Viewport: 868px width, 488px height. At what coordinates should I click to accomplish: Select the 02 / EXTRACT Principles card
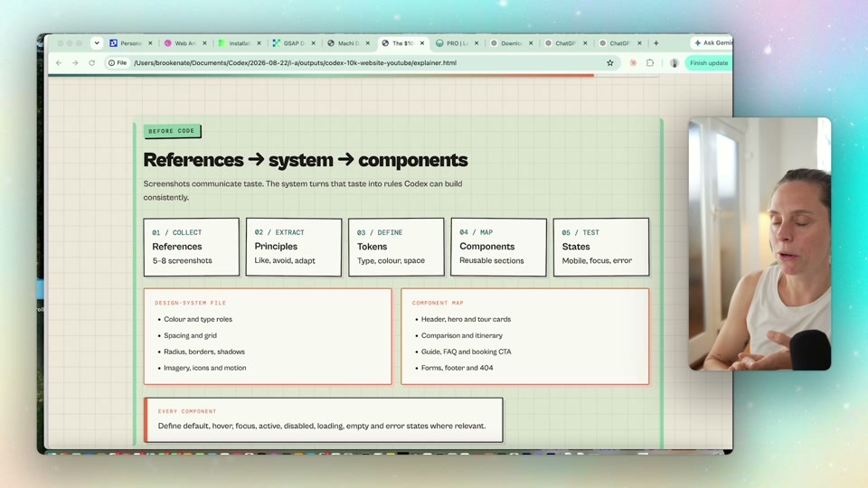294,247
